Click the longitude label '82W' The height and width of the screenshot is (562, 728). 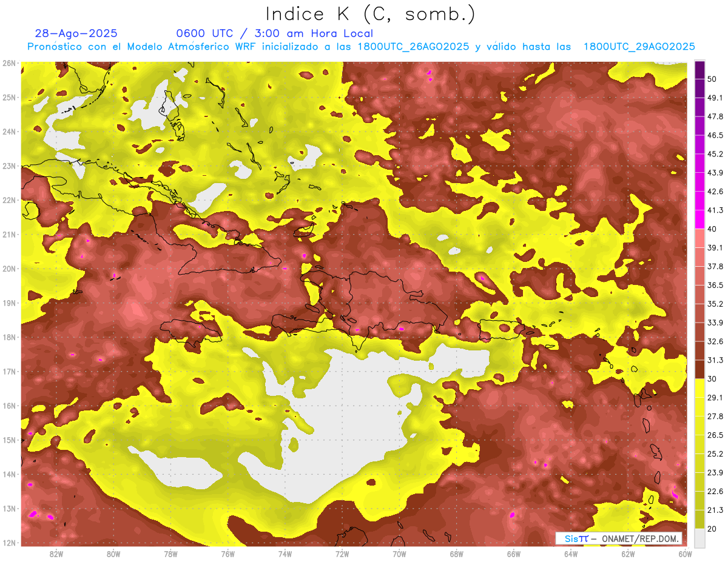[56, 554]
